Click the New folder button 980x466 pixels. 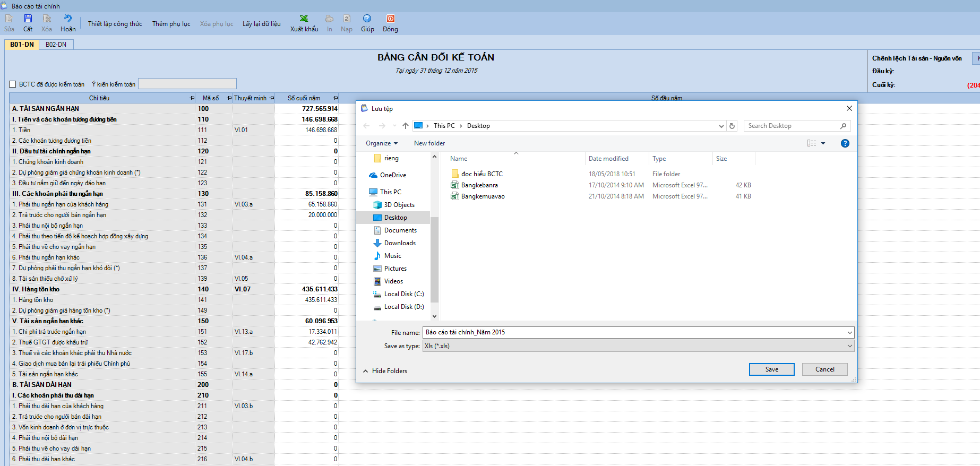pyautogui.click(x=429, y=143)
